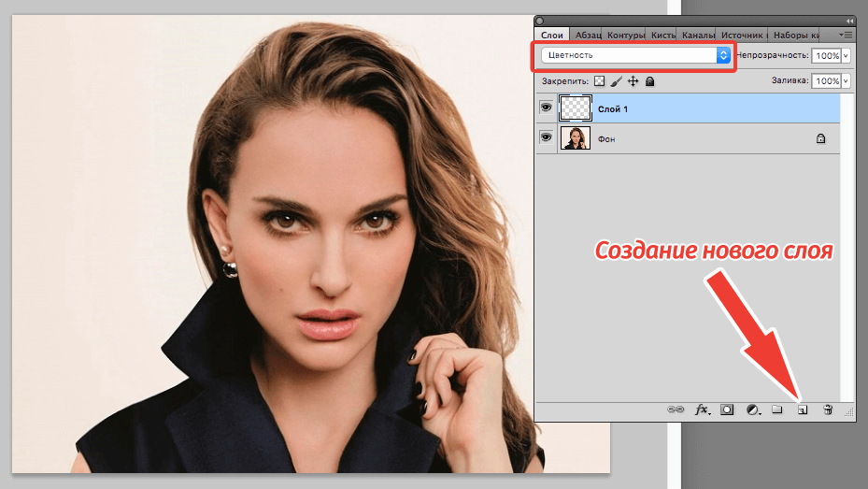Screen dimensions: 868x489
Task: Click the link layers icon
Action: pyautogui.click(x=674, y=410)
